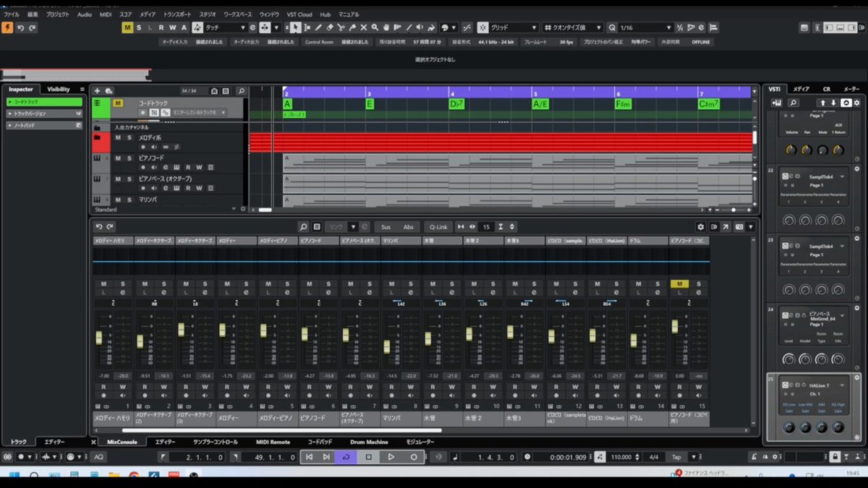Click the F♯m chord event
This screenshot has height=488, width=868.
(624, 104)
